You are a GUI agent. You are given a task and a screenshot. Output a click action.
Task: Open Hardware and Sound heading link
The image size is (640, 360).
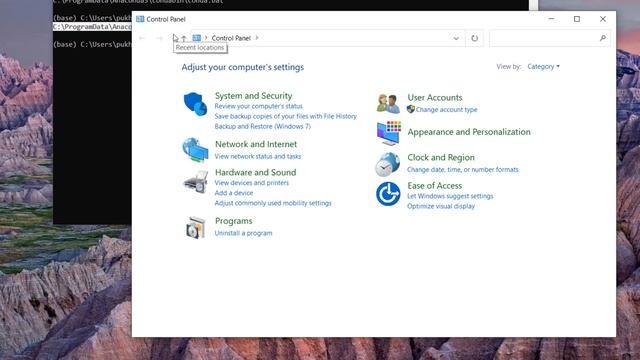256,172
